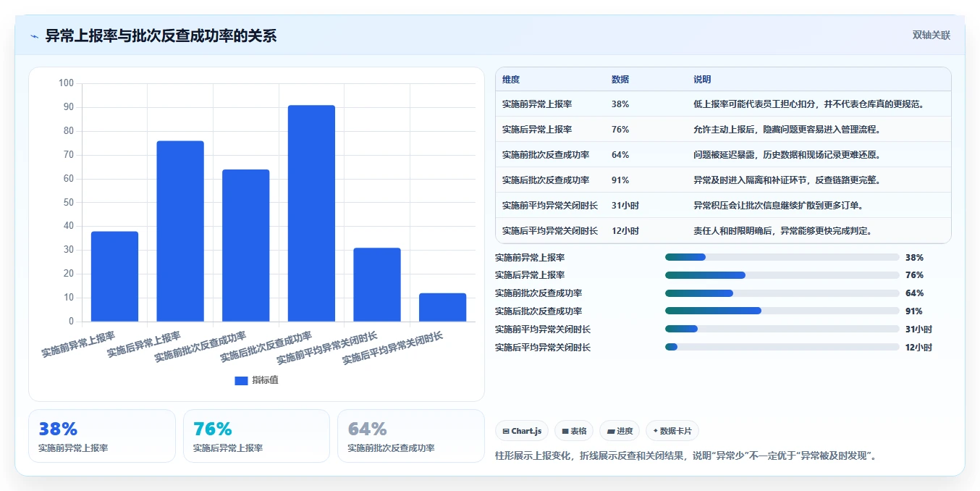
Task: Click the 进度 chip
Action: point(620,431)
